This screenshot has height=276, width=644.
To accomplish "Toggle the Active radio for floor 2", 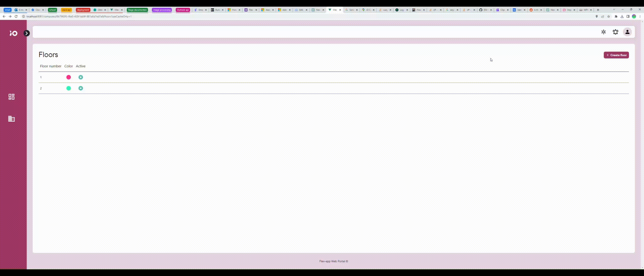I will click(80, 88).
